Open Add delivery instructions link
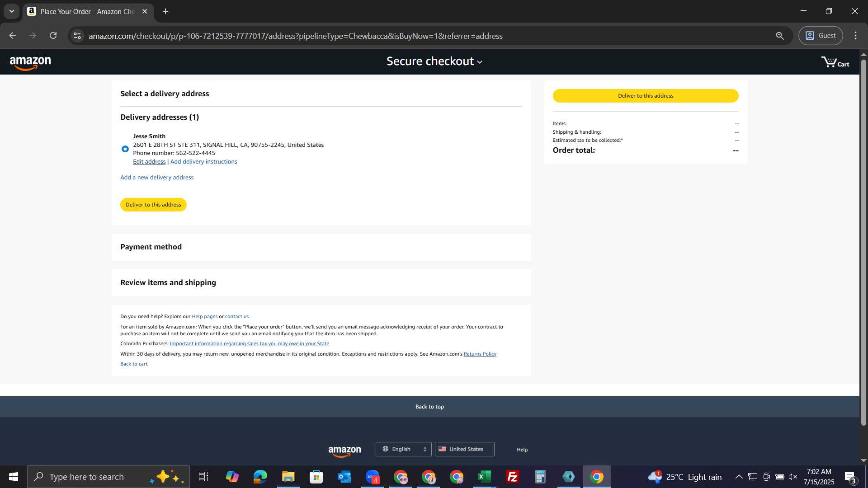 tap(203, 162)
